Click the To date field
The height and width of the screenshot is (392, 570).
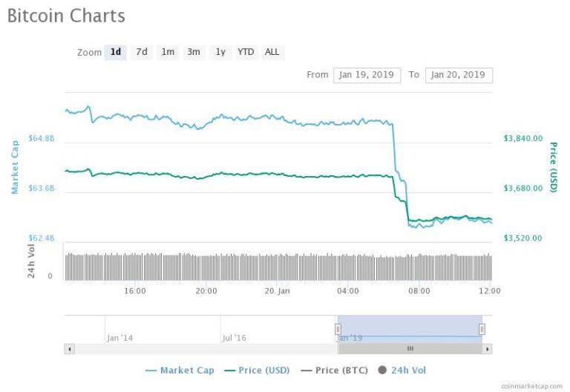459,75
